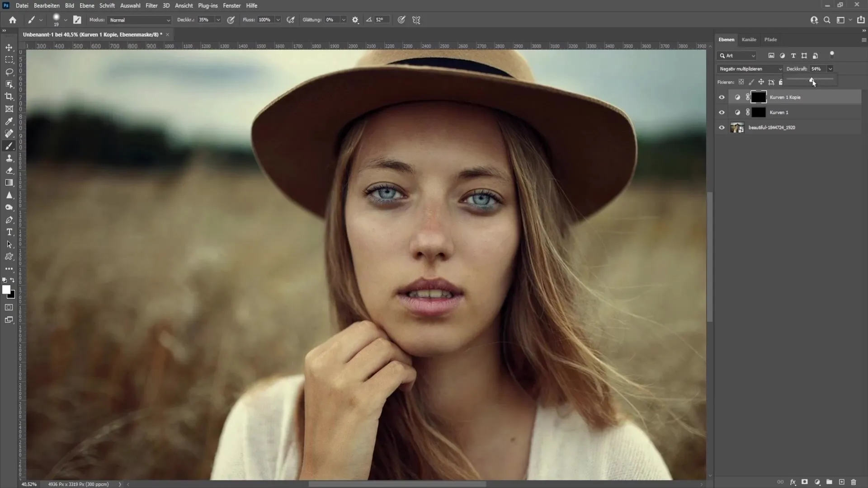Click the zoom level 40,52% field
The image size is (868, 488).
pos(29,484)
